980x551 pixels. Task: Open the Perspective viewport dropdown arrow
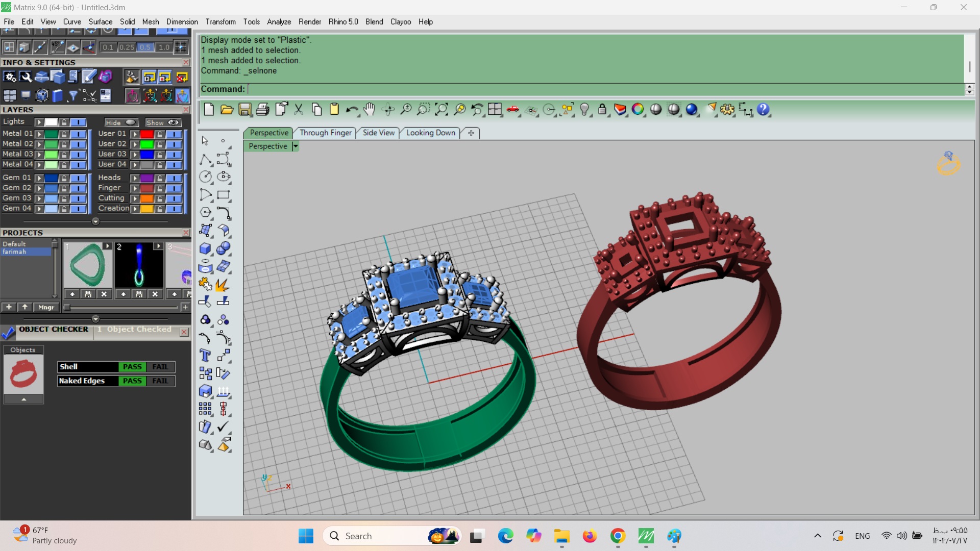point(295,146)
